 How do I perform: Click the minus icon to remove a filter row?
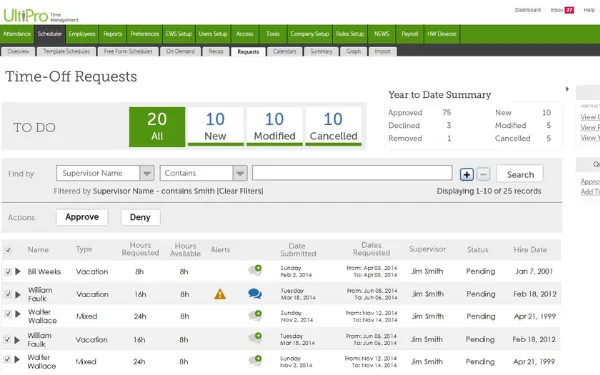[483, 175]
